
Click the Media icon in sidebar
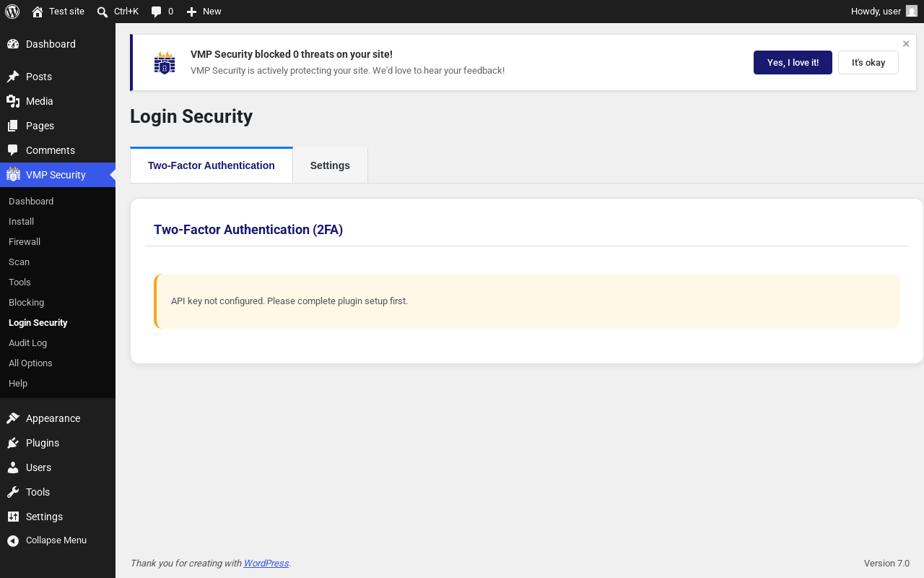tap(13, 101)
